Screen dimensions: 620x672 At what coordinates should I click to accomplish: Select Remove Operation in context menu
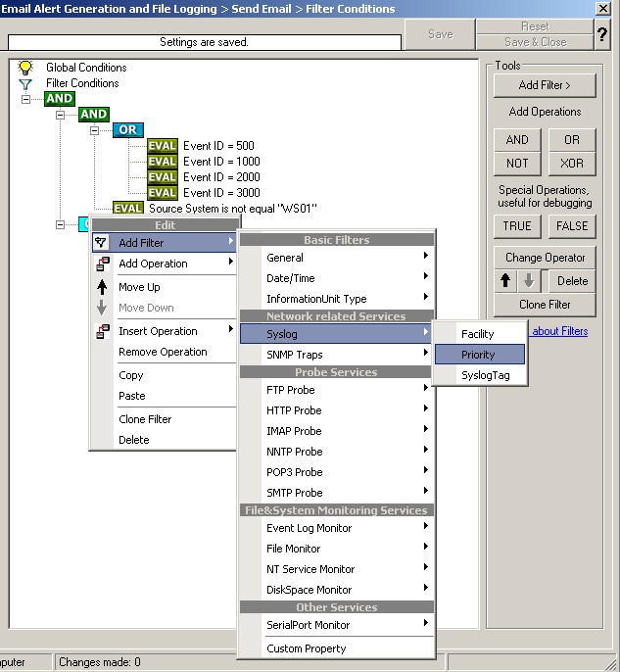[x=165, y=352]
